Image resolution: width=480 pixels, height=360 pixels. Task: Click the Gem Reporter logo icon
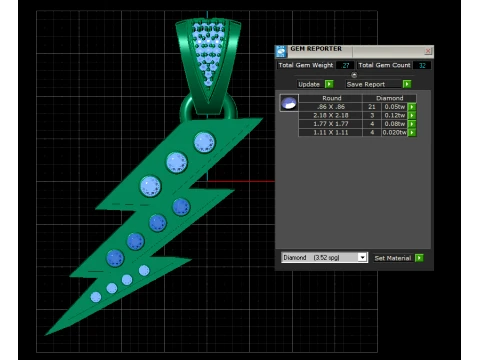pyautogui.click(x=281, y=52)
